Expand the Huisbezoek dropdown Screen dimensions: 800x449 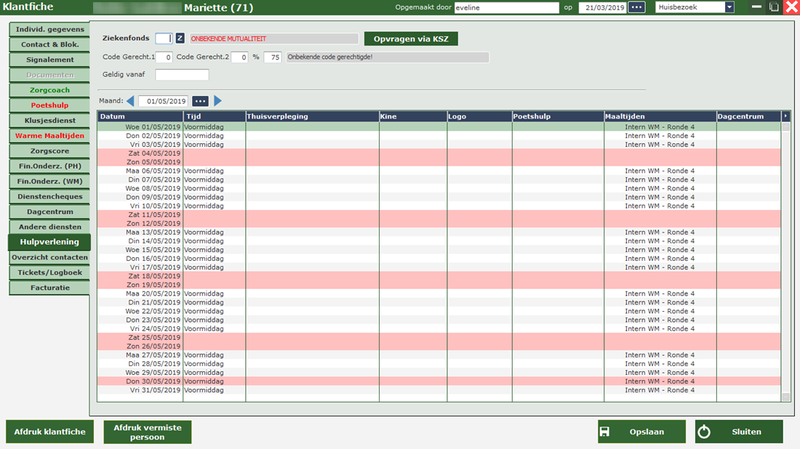[729, 7]
